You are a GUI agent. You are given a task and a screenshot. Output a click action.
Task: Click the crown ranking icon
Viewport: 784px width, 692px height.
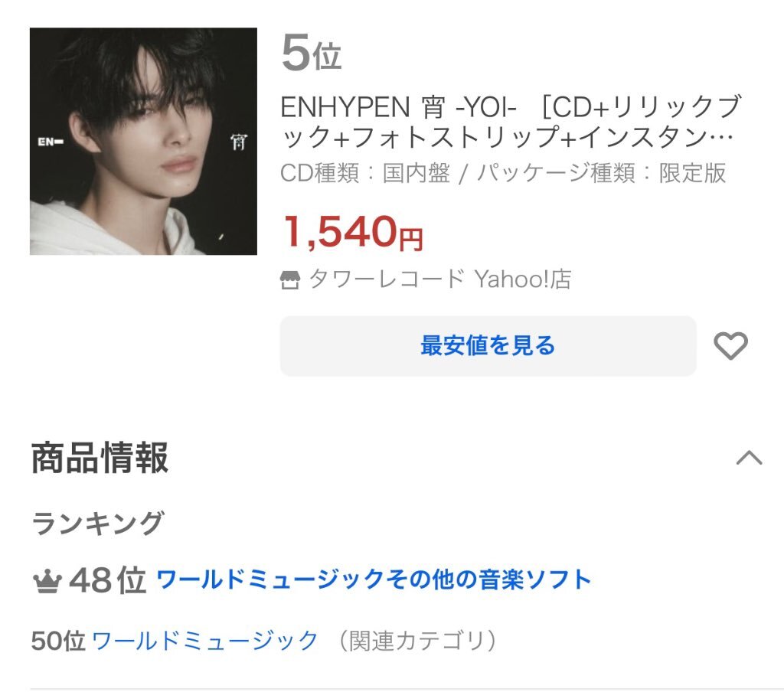pos(47,582)
